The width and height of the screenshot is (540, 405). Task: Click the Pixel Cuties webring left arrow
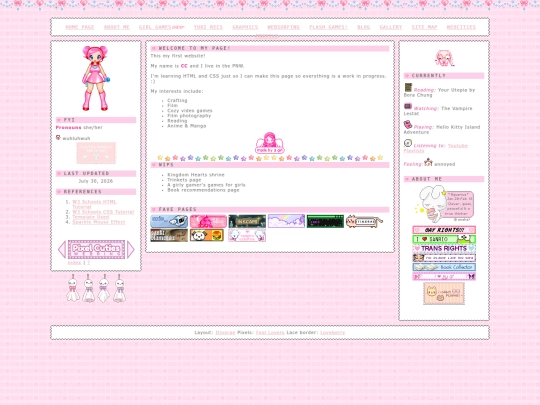click(x=62, y=250)
